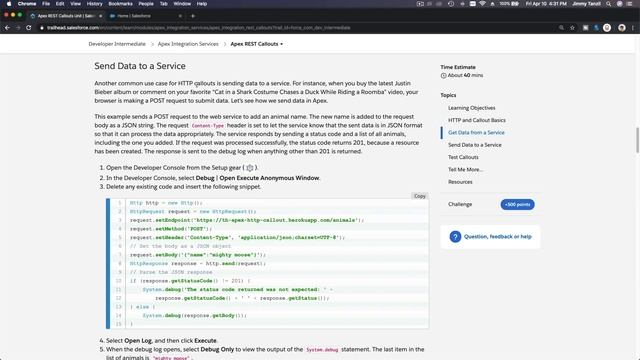Click the clock icon next to About 40 mins
The height and width of the screenshot is (360, 640).
pyautogui.click(x=443, y=76)
